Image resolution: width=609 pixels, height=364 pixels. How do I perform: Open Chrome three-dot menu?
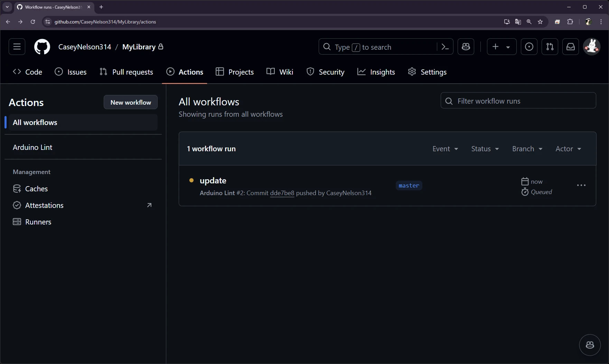[601, 22]
